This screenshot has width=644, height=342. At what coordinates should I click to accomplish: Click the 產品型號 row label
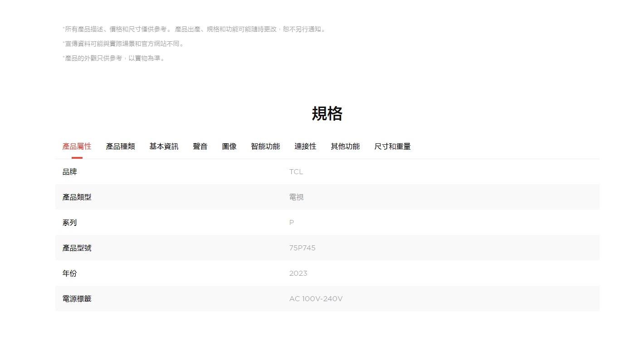tap(77, 248)
